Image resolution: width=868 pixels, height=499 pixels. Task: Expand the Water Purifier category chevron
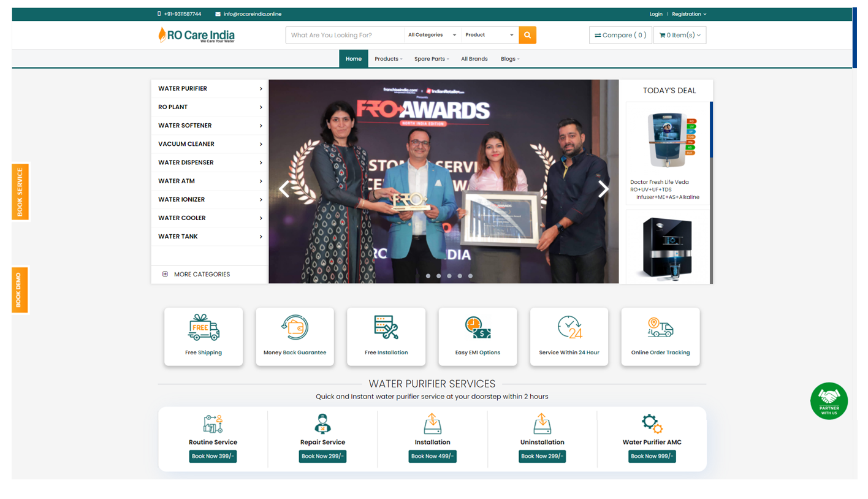pos(261,89)
